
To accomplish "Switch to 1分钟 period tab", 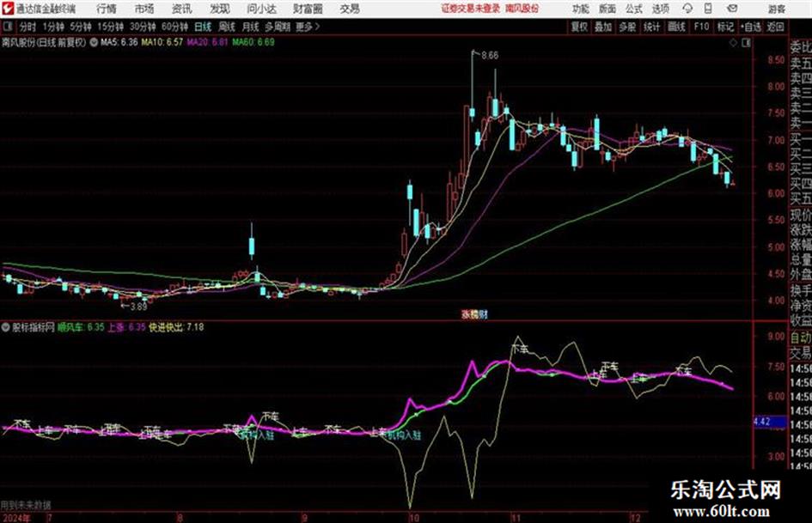I will click(52, 27).
